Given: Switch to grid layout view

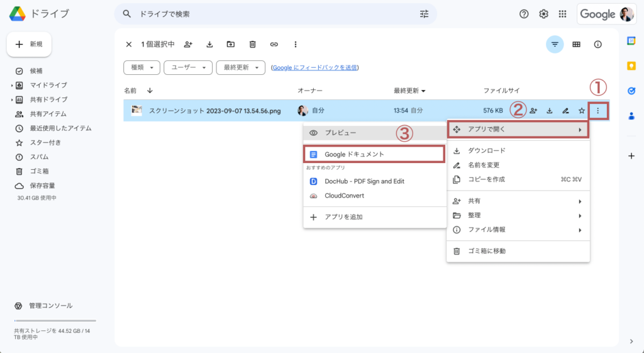Looking at the screenshot, I should [576, 45].
